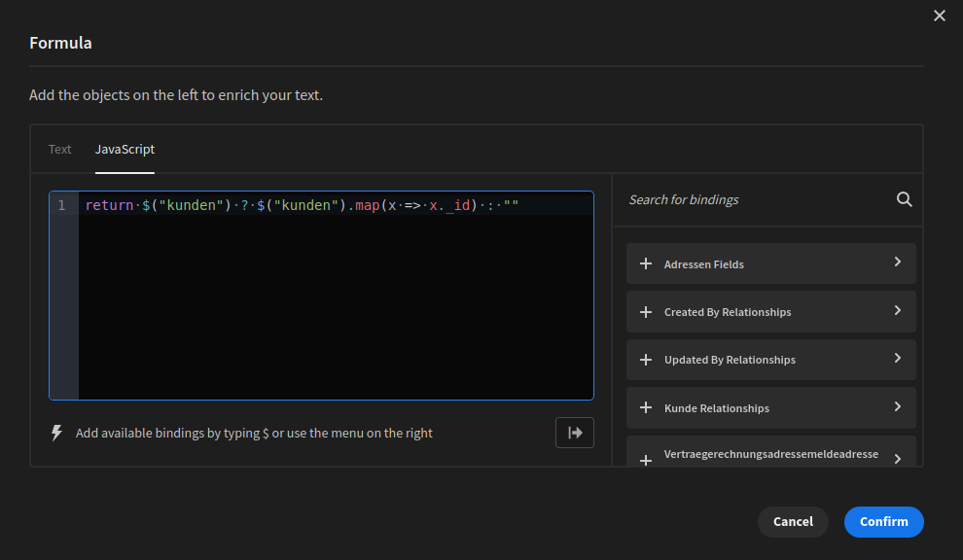Select the JavaScript tab

125,149
